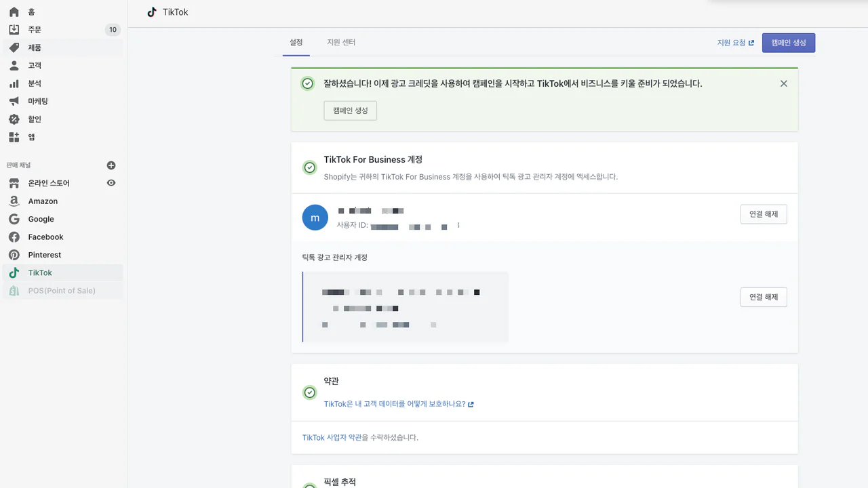
Task: Click the 사용자 ID label
Action: 353,225
